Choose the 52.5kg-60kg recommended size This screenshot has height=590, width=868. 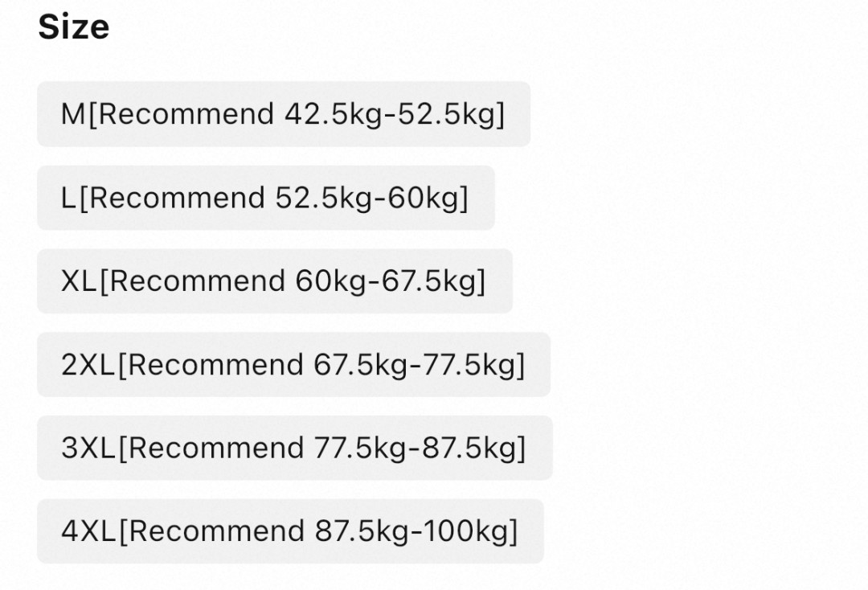tap(265, 198)
